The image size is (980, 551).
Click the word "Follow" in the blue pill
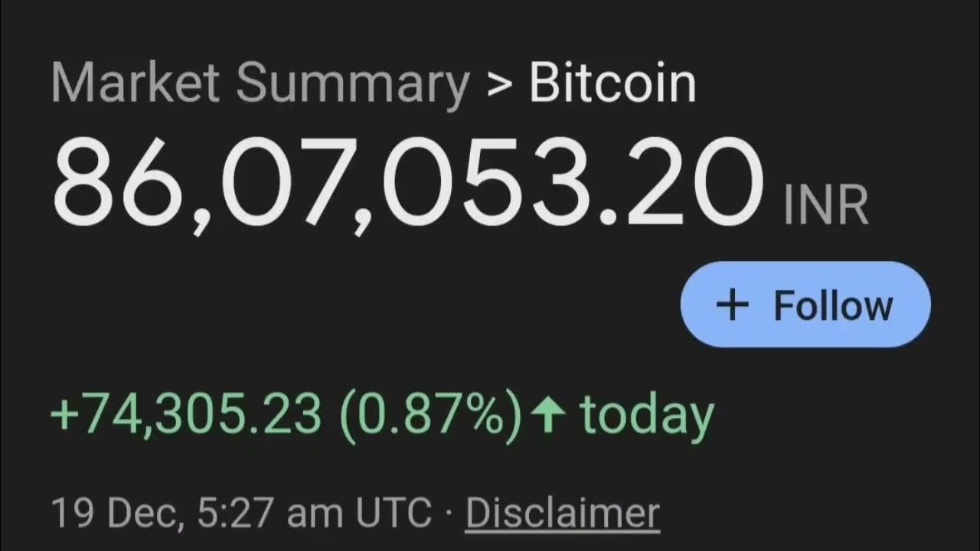tap(833, 305)
